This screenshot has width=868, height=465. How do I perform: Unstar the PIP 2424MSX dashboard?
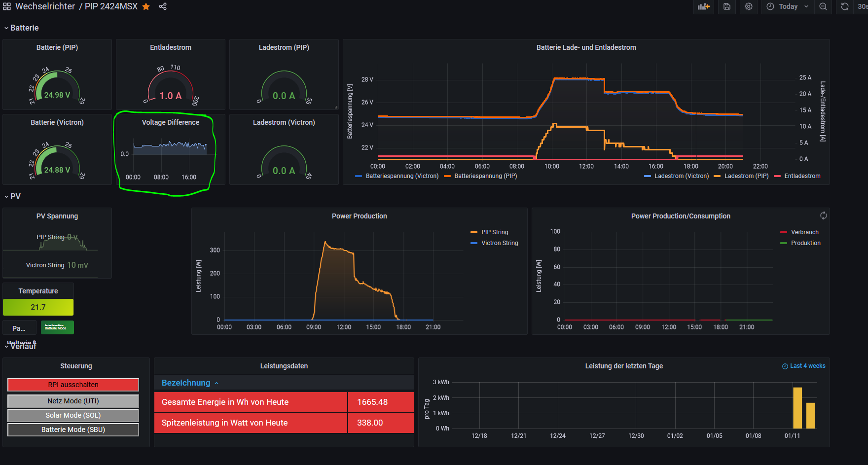[x=146, y=6]
